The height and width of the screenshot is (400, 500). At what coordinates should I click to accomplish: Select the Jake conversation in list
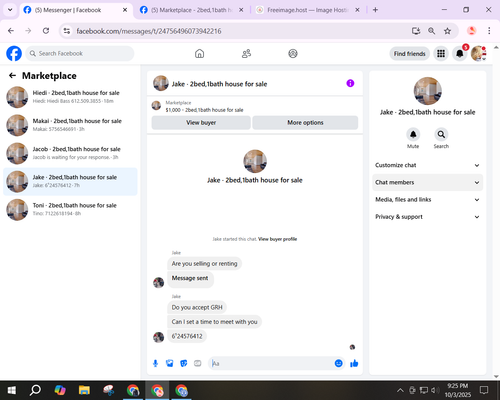(70, 181)
